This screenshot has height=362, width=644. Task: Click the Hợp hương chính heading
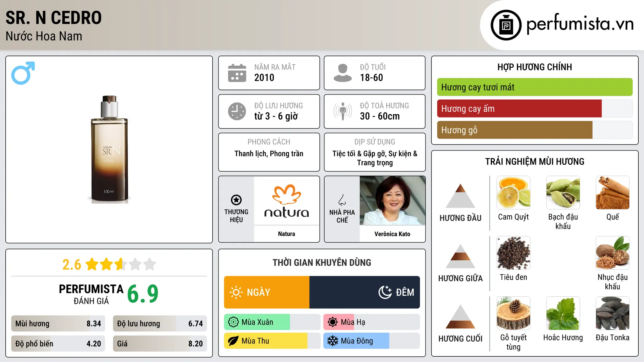535,67
